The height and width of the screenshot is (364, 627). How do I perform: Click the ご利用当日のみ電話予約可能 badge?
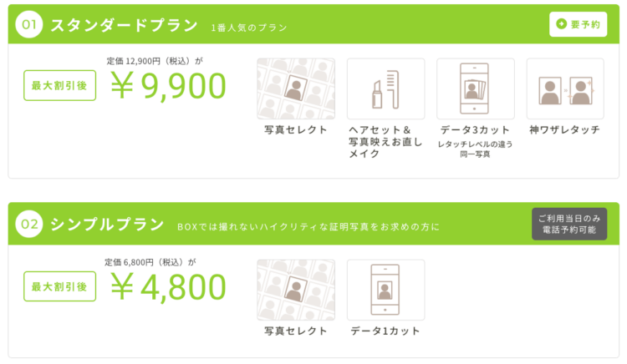(x=569, y=224)
